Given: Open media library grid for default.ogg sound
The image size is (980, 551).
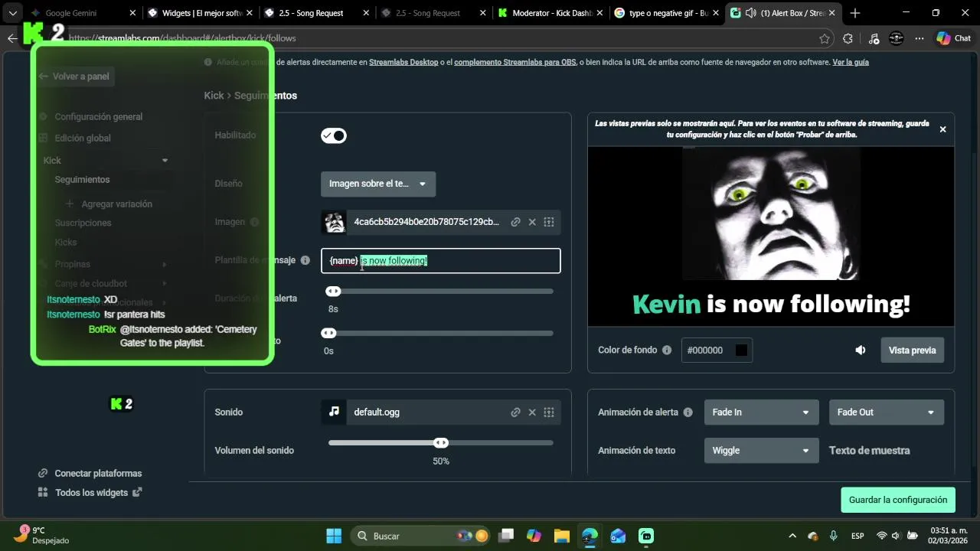Looking at the screenshot, I should (x=549, y=412).
